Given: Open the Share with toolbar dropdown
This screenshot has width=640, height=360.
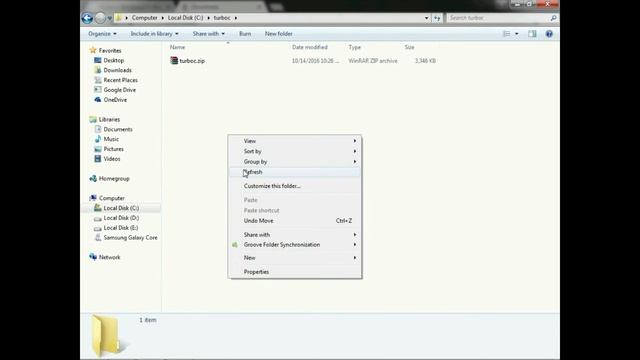Looking at the screenshot, I should point(209,34).
